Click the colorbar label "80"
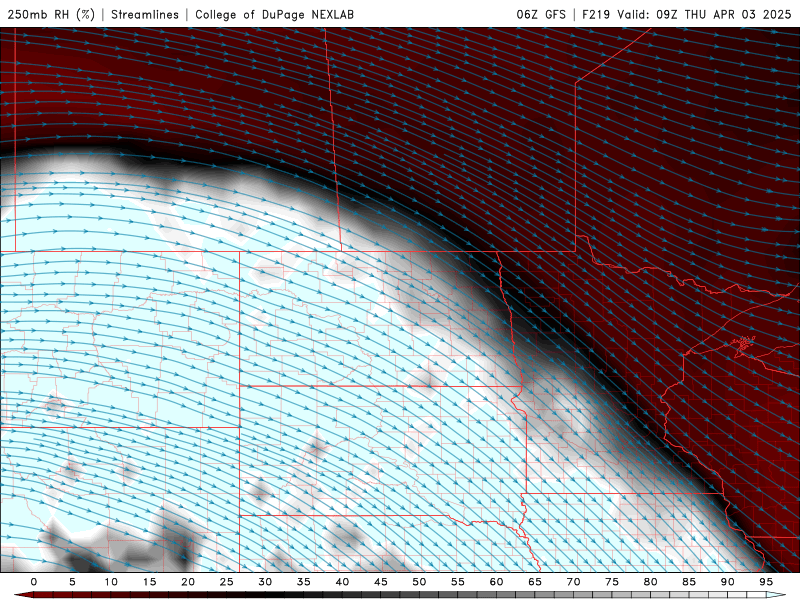Screen dimensions: 800x600 [x=651, y=582]
